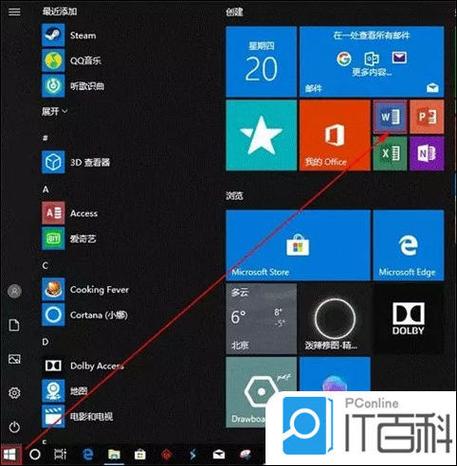This screenshot has width=457, height=466.
Task: Open 我的 Office tile
Action: pos(335,135)
